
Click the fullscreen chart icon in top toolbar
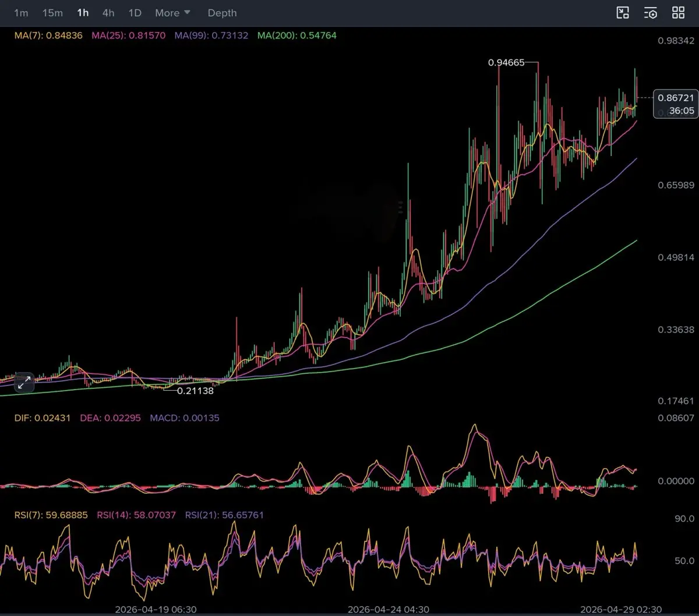(623, 13)
